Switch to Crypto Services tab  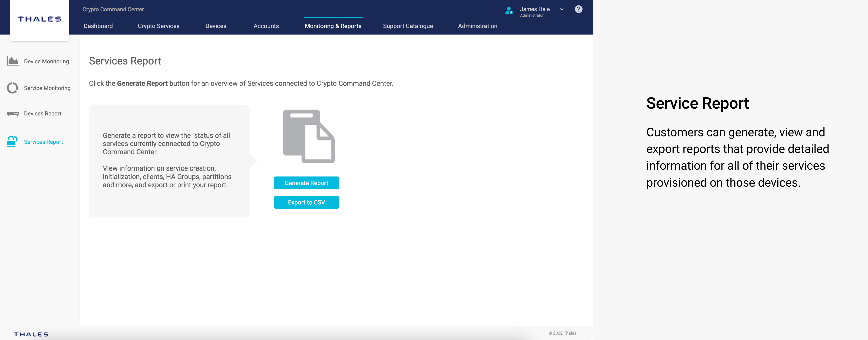pos(158,26)
